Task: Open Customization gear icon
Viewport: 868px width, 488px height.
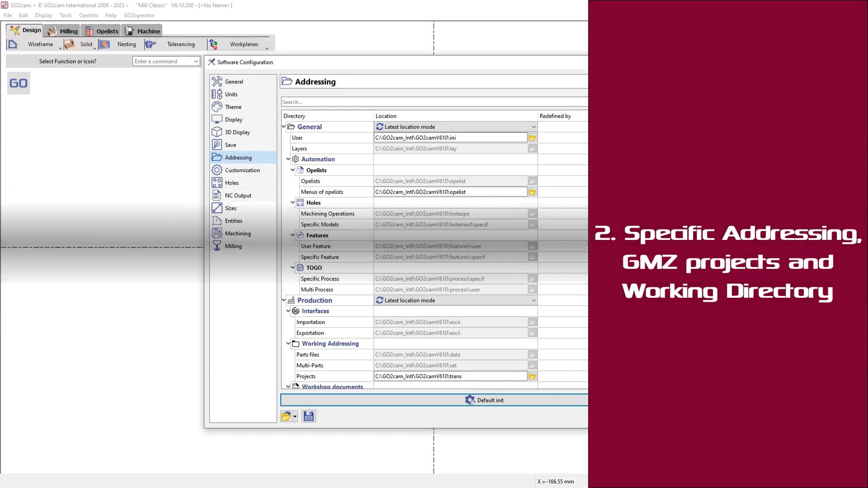Action: (x=217, y=170)
